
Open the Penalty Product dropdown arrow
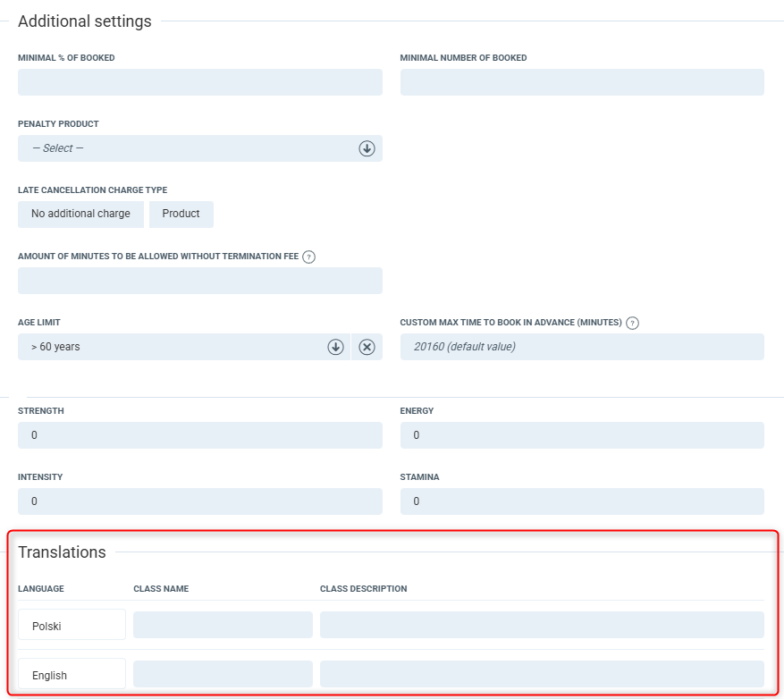pos(367,148)
